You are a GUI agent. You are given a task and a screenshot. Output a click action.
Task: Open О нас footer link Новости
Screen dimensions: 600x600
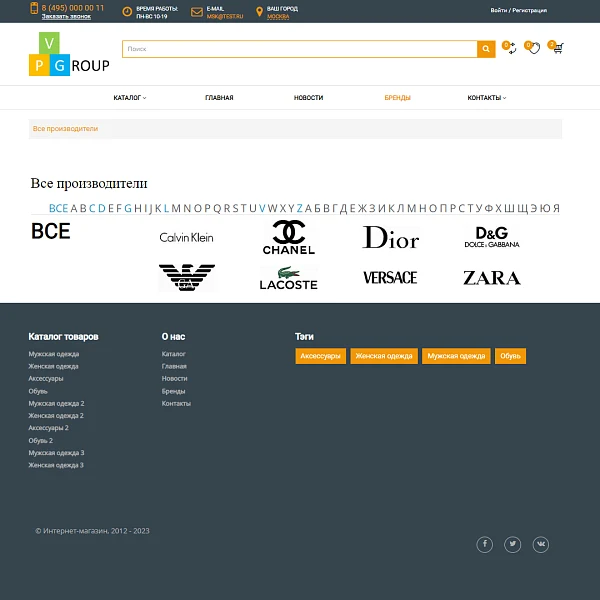point(174,379)
